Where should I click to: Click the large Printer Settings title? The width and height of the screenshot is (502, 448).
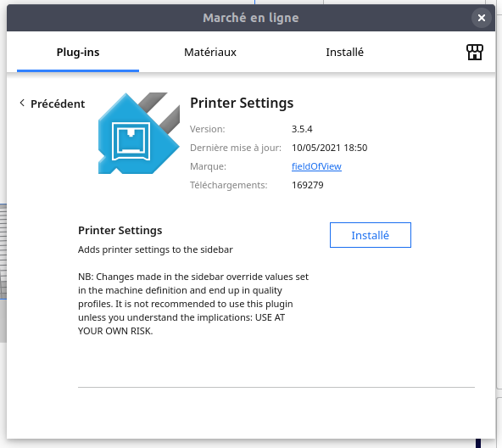(242, 104)
